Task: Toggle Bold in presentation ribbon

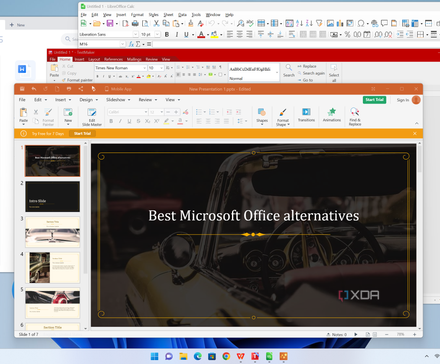Action: [111, 121]
